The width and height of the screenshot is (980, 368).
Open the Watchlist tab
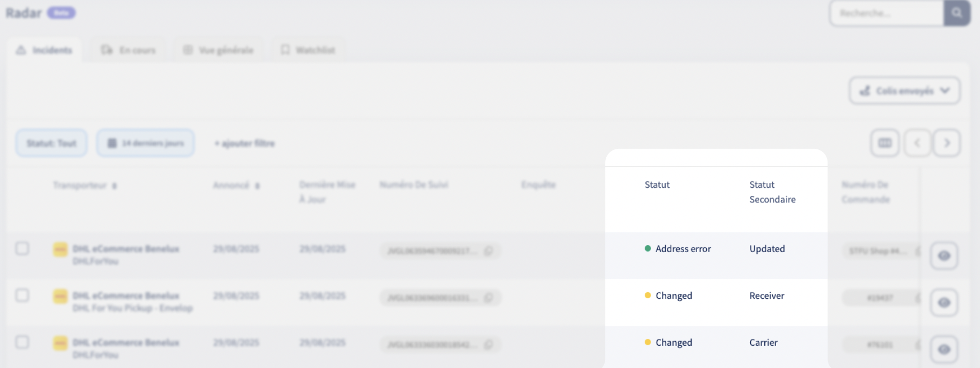tap(308, 50)
